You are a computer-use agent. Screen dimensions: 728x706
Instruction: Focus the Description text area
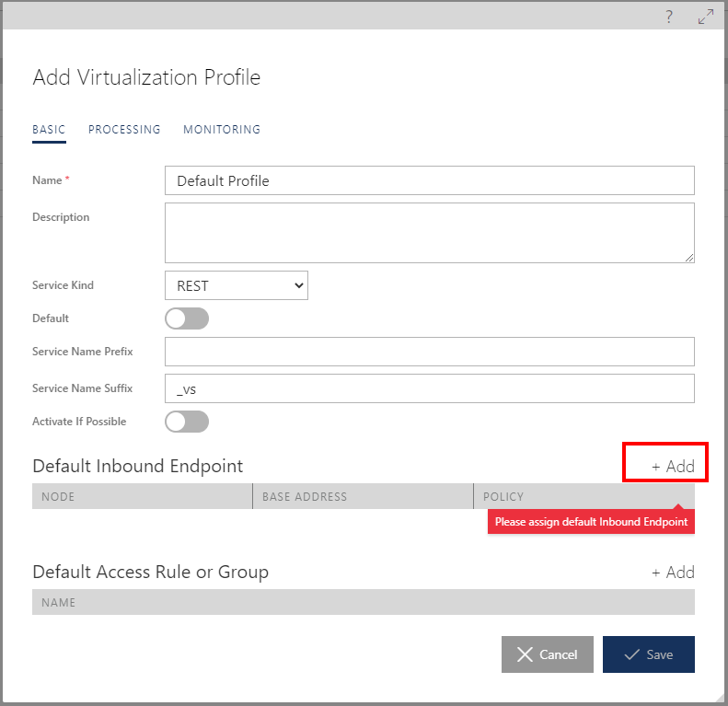pyautogui.click(x=429, y=233)
